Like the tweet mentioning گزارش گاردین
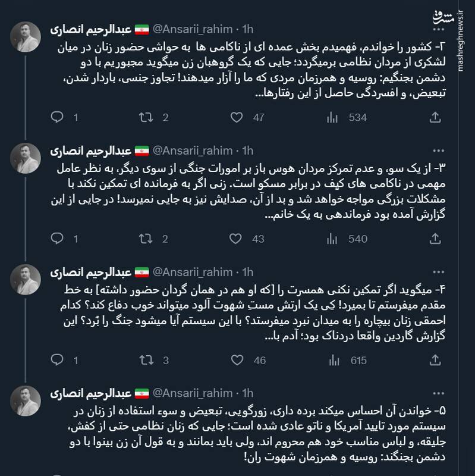Image resolution: width=475 pixels, height=476 pixels. point(238,361)
